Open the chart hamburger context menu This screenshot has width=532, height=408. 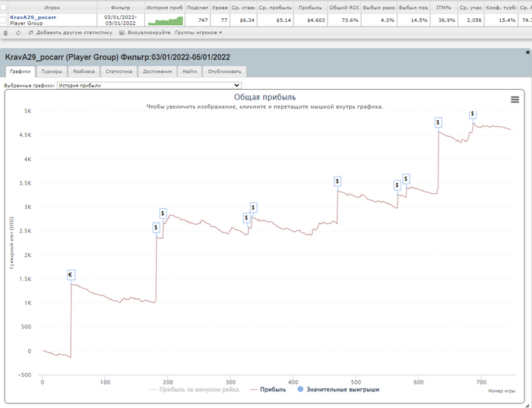click(515, 100)
